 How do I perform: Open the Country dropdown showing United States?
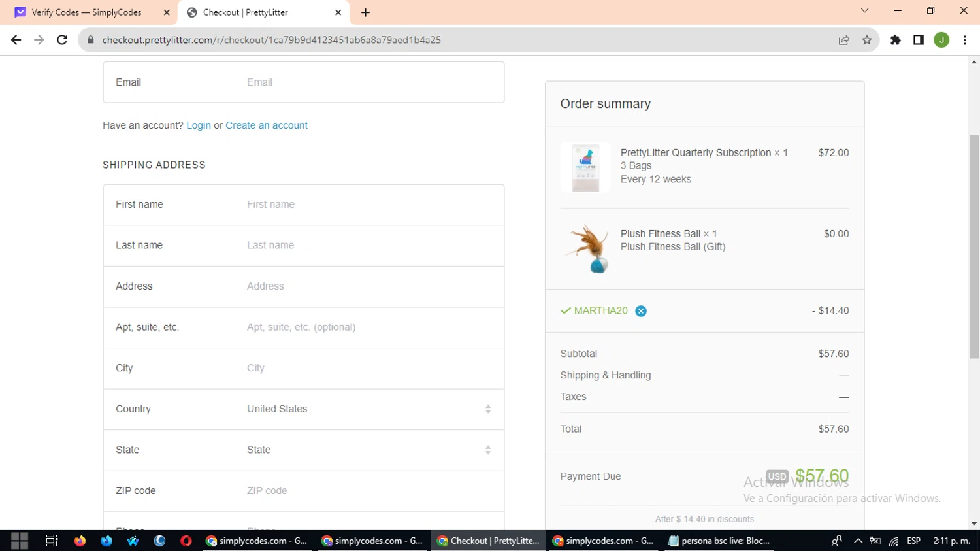coord(369,409)
